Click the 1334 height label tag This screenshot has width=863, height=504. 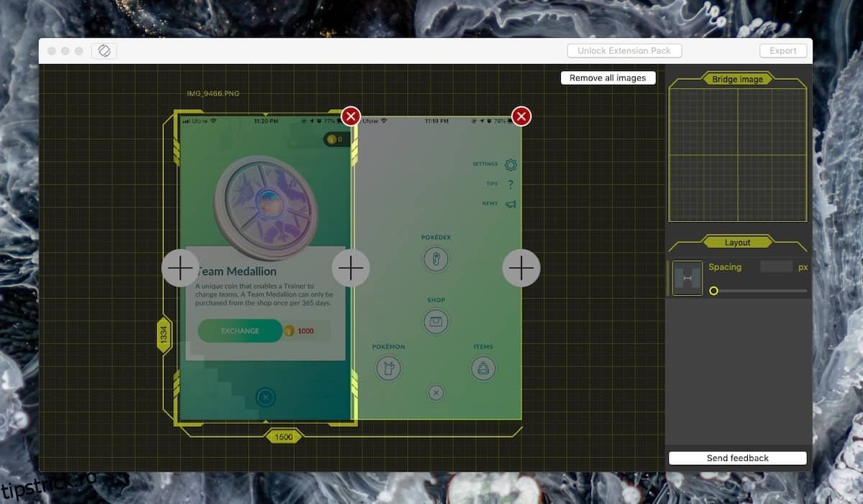point(164,334)
